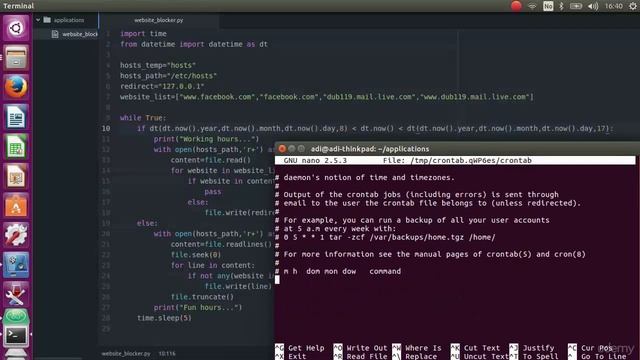Switch to the website_blocker.py editor tab

click(x=159, y=20)
